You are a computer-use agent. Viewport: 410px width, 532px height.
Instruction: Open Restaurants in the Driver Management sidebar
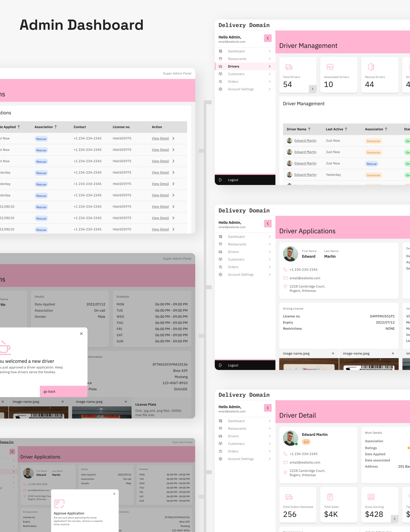click(x=245, y=59)
